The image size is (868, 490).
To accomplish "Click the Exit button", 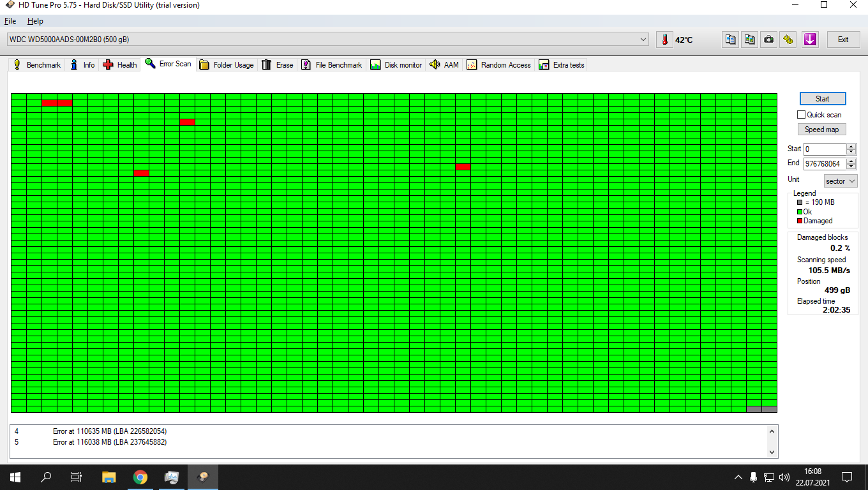I will pyautogui.click(x=843, y=40).
